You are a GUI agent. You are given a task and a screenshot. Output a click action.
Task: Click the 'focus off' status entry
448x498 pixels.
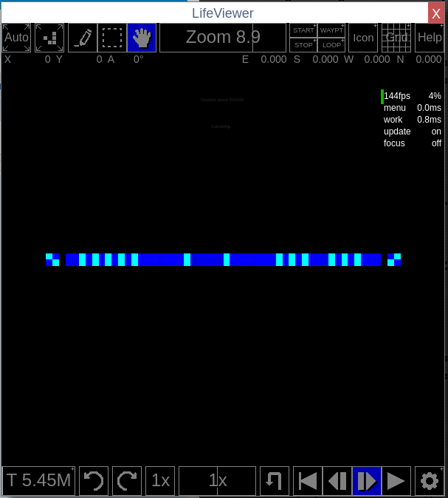coord(412,143)
